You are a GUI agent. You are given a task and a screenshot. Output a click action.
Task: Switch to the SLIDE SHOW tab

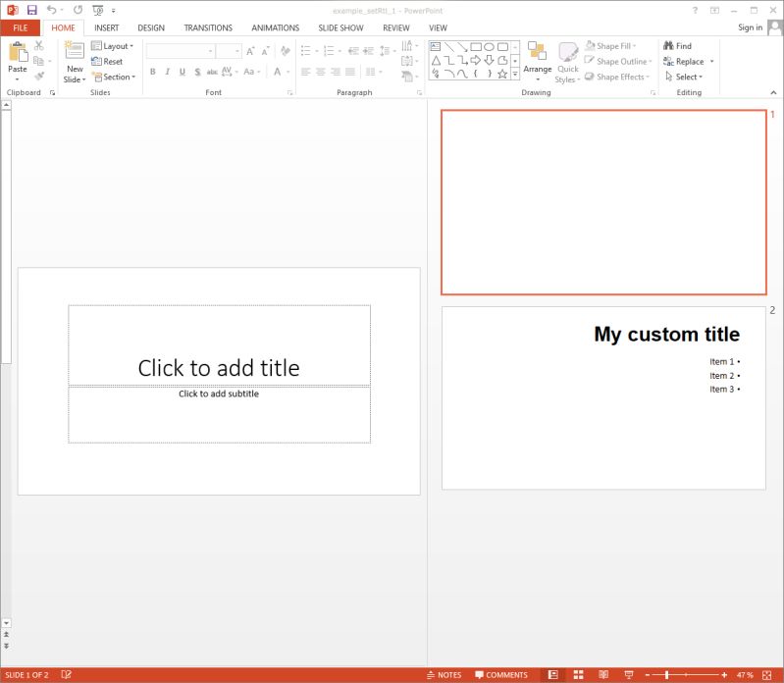(x=340, y=28)
